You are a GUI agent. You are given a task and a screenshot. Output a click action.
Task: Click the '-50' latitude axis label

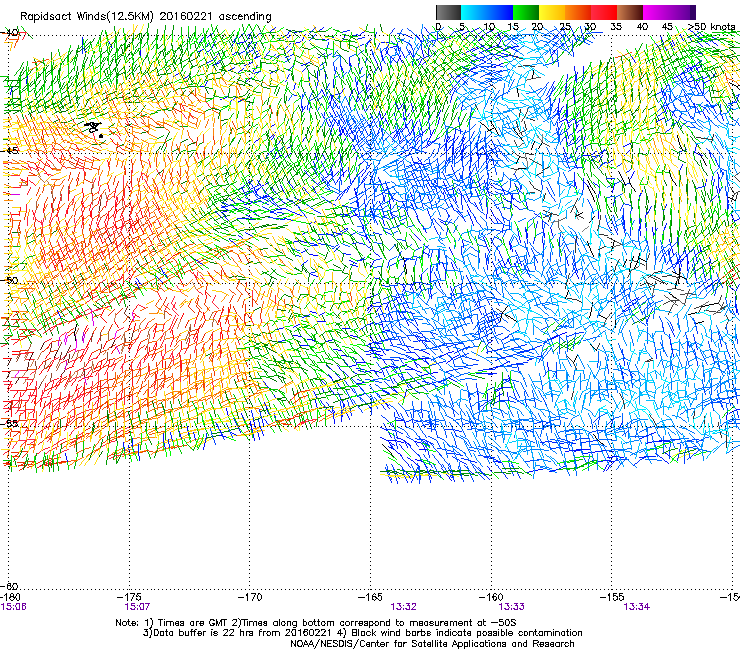pos(10,280)
